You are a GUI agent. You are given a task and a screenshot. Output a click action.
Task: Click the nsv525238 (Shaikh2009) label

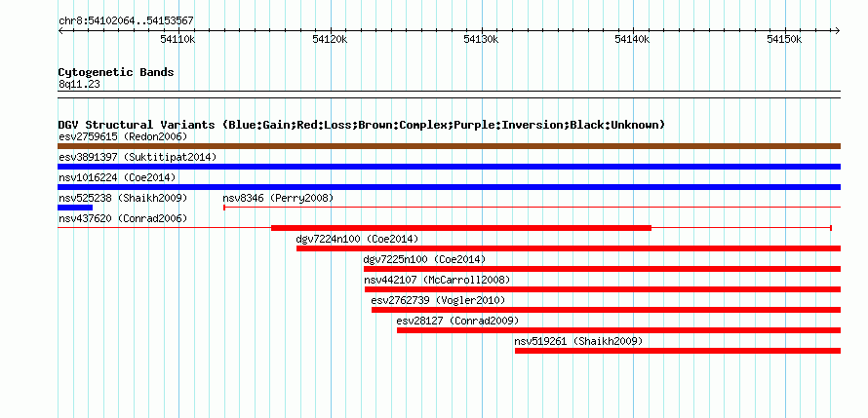(x=123, y=198)
